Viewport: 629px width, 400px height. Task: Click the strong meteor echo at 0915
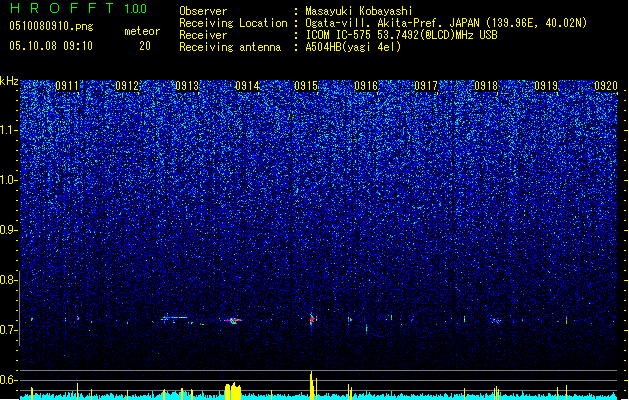(x=312, y=320)
